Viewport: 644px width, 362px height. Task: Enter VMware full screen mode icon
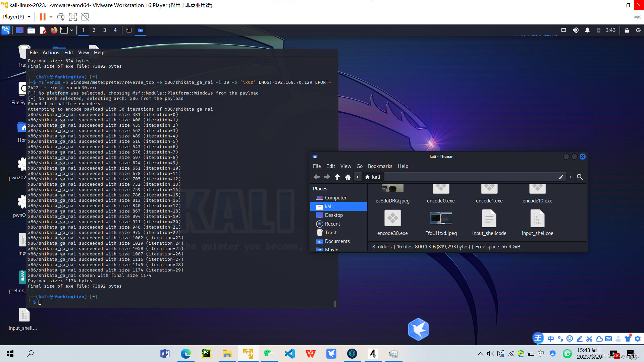pyautogui.click(x=73, y=17)
